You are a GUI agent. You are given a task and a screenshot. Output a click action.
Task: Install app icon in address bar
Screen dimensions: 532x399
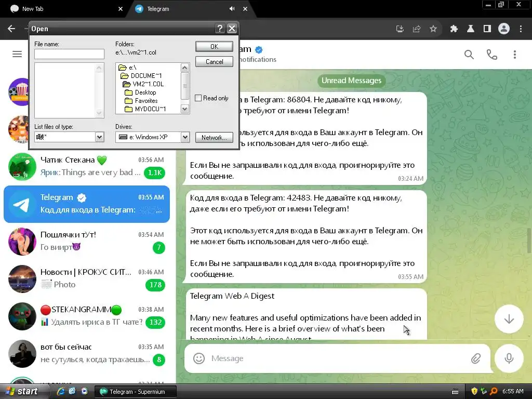click(400, 29)
